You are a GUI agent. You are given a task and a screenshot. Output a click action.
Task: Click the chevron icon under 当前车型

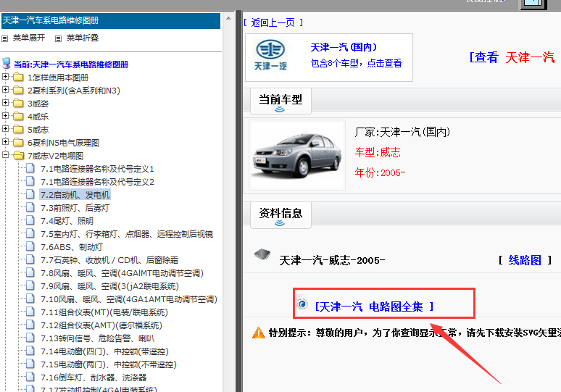click(280, 109)
